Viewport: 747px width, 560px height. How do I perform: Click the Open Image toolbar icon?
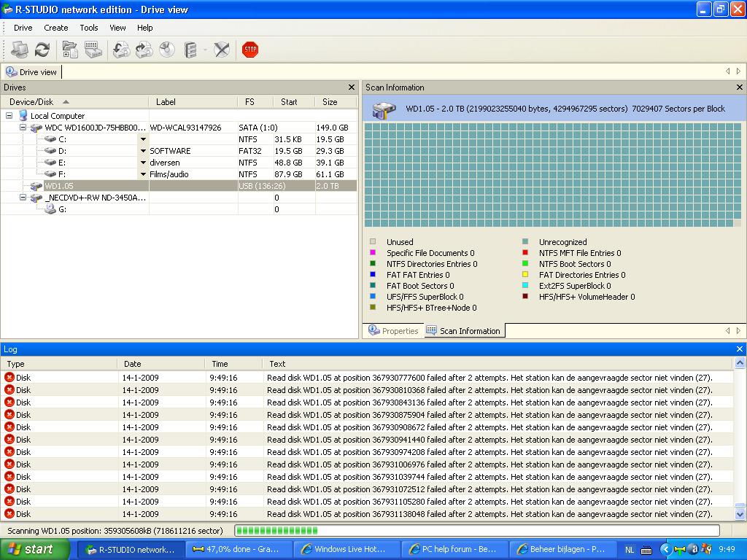point(121,50)
